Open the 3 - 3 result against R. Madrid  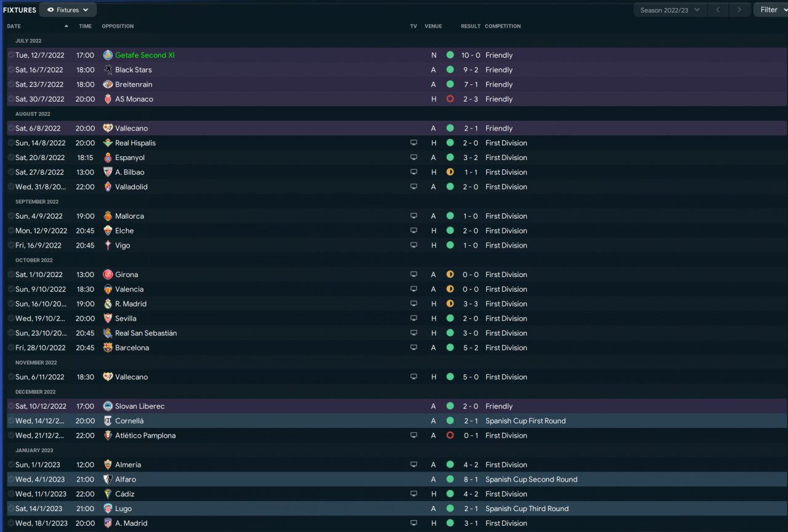[x=471, y=304]
